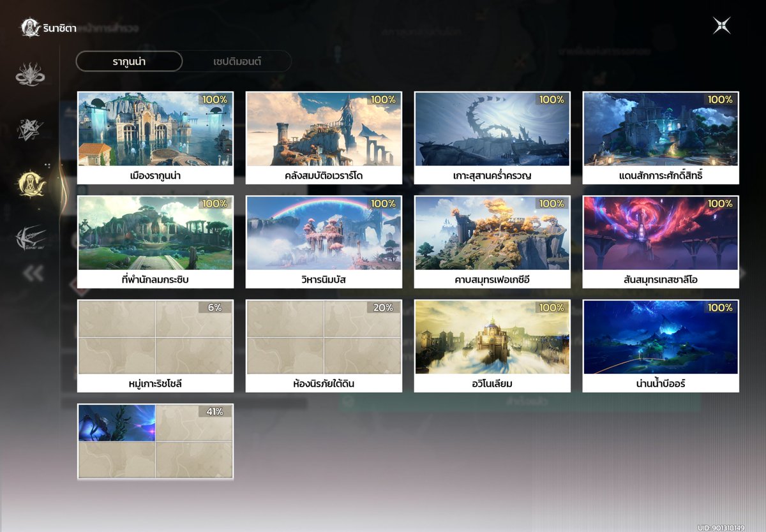Viewport: 766px width, 532px height.
Task: Open the คาบสมุทรเฟอเกซีอี area card
Action: point(492,242)
